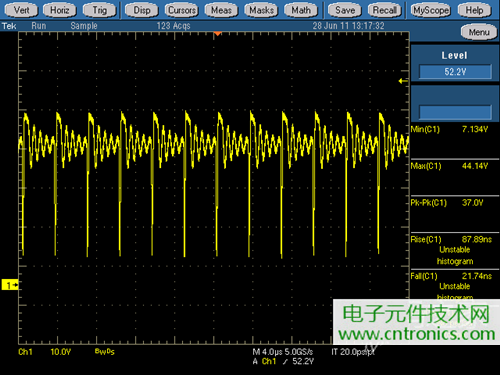Click the Bw limit indicator label

pyautogui.click(x=105, y=351)
